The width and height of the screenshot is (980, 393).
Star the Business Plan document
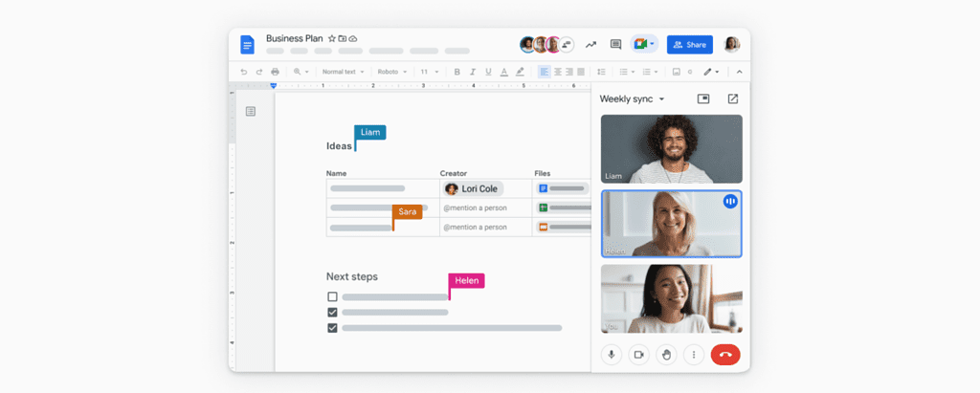click(x=332, y=39)
